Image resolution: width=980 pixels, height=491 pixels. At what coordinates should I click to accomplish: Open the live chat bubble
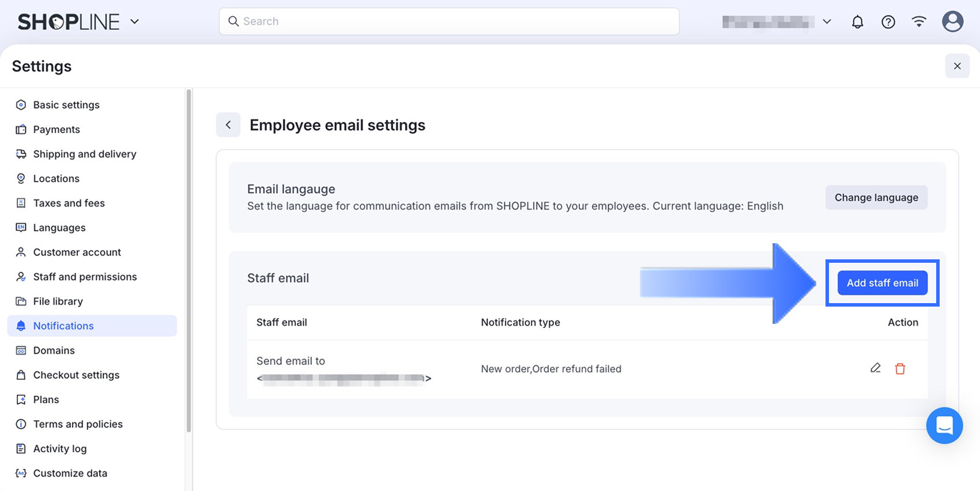pos(944,425)
